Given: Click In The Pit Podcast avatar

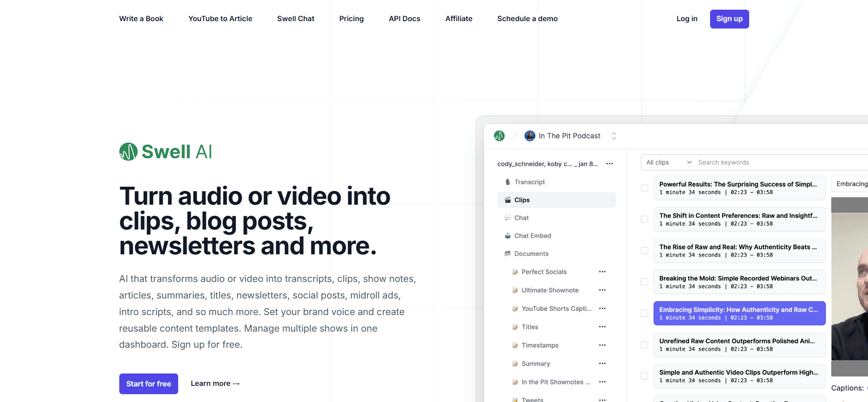Looking at the screenshot, I should point(530,136).
